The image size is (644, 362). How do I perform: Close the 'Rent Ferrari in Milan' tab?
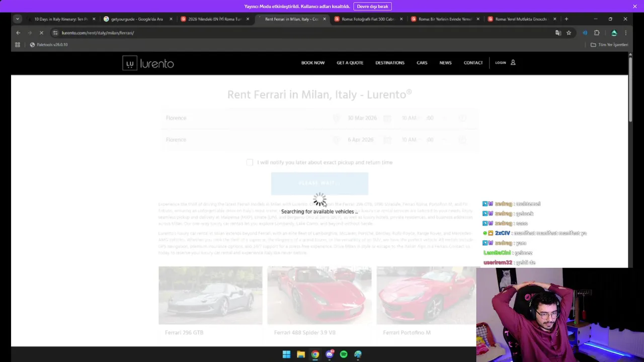point(324,19)
